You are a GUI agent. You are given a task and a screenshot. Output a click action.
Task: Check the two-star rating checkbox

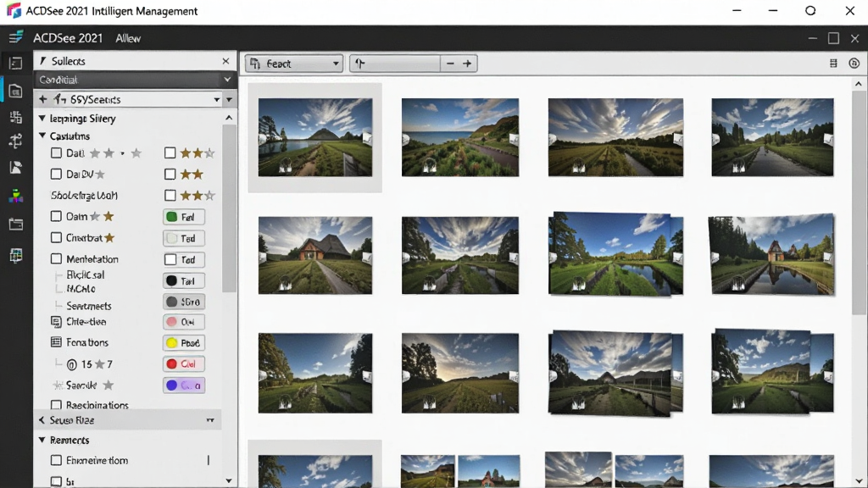pyautogui.click(x=170, y=175)
